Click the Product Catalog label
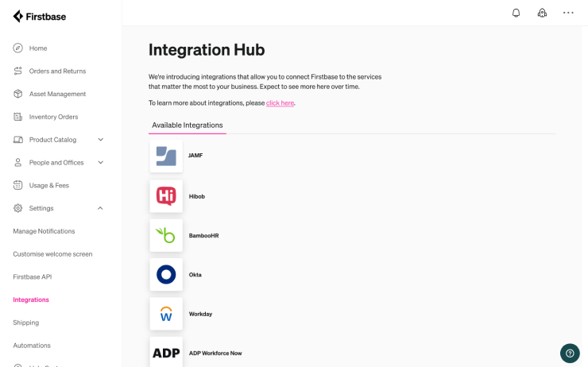Viewport: 588px width, 367px height. 53,140
